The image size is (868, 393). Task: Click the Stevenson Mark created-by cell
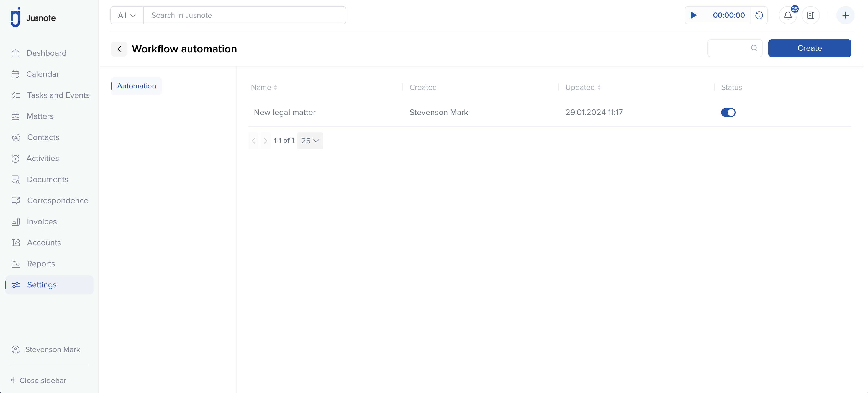pos(438,113)
